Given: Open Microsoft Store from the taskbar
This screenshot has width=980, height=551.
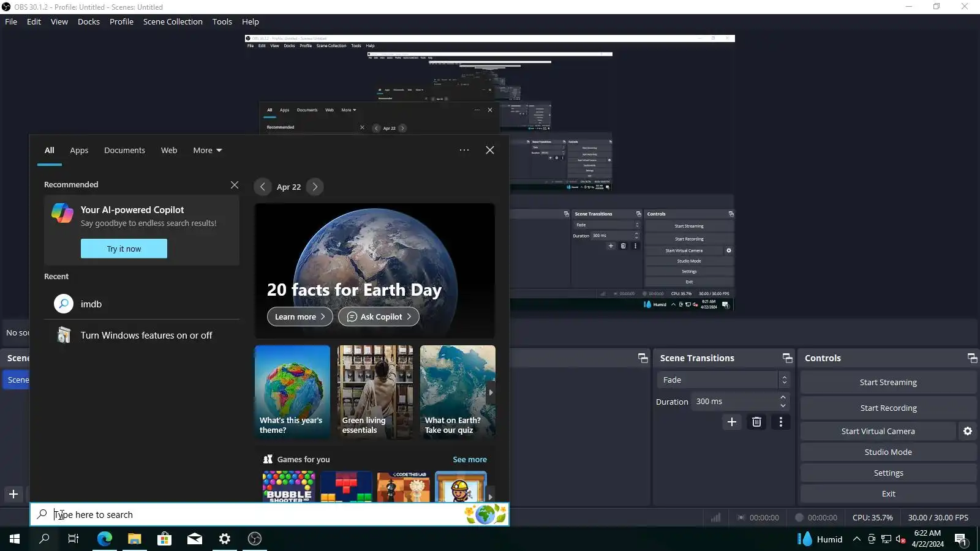Looking at the screenshot, I should click(165, 539).
